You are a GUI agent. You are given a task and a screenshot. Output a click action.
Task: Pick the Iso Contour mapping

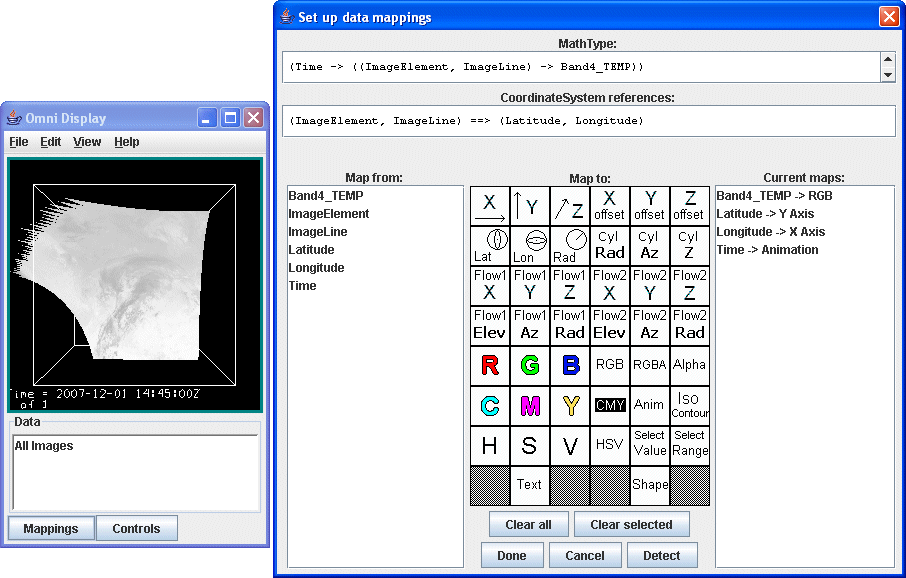pos(689,405)
